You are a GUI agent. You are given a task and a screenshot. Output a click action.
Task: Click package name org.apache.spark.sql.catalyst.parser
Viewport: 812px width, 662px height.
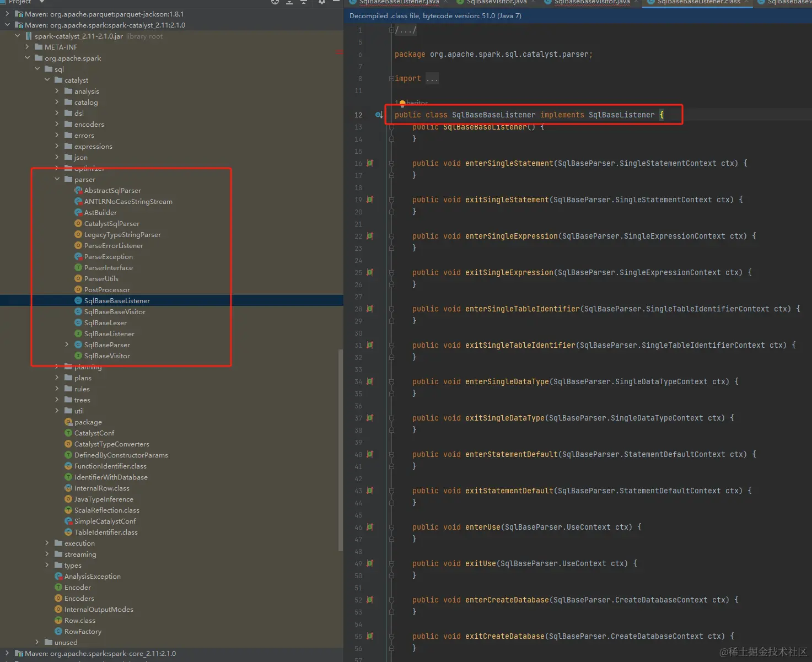pos(510,54)
